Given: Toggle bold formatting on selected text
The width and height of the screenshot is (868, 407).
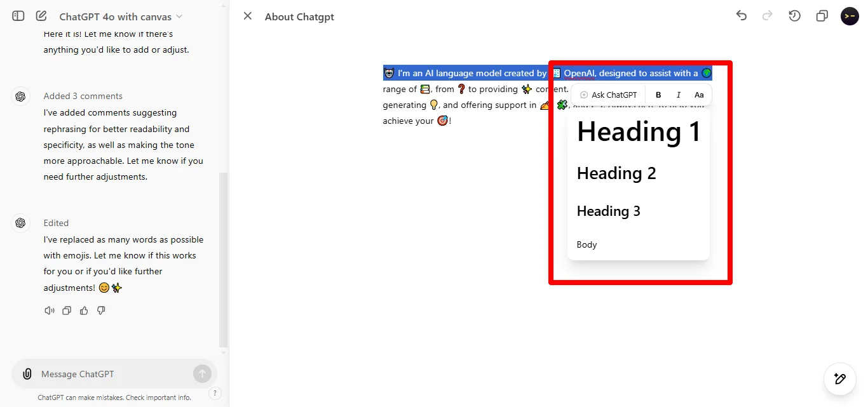Looking at the screenshot, I should pyautogui.click(x=658, y=95).
